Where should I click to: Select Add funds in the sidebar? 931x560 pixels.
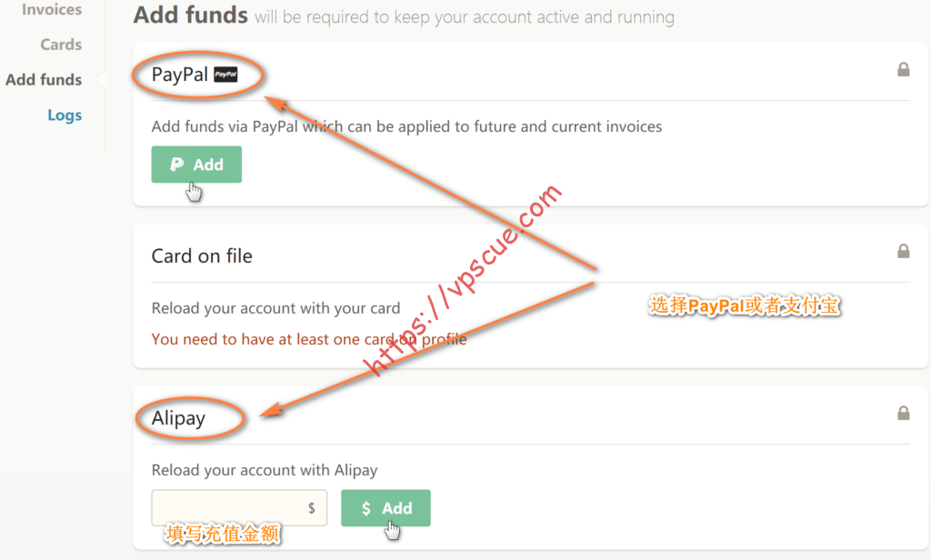click(x=44, y=80)
